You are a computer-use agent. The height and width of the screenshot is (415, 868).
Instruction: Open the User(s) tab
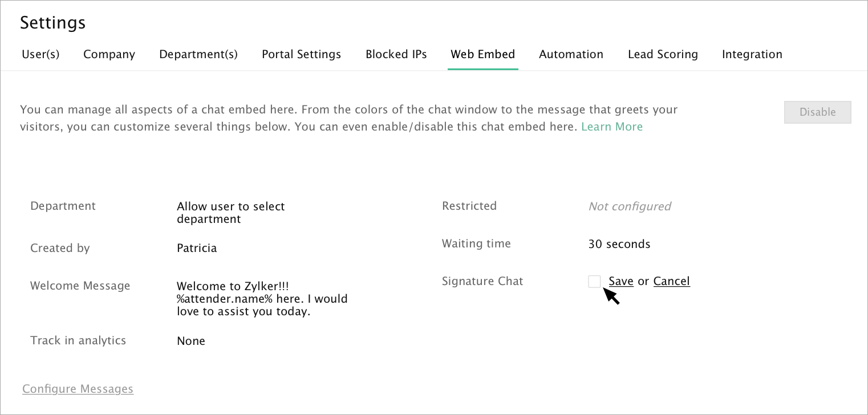pos(40,55)
